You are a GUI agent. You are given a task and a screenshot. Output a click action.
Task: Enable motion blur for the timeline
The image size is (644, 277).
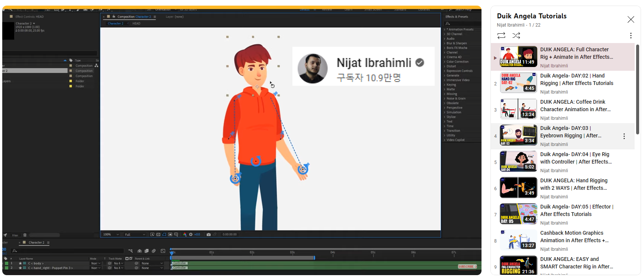click(x=154, y=251)
